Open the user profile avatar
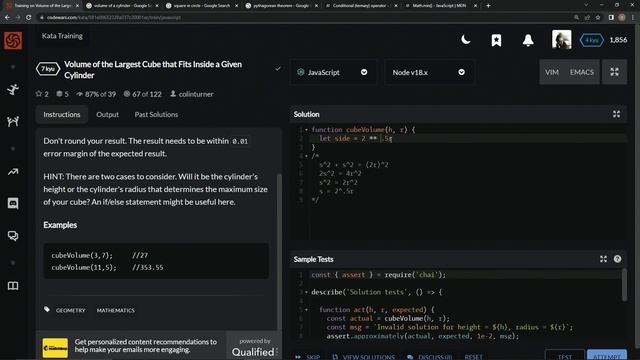Screen dimensions: 640x360 click(562, 40)
